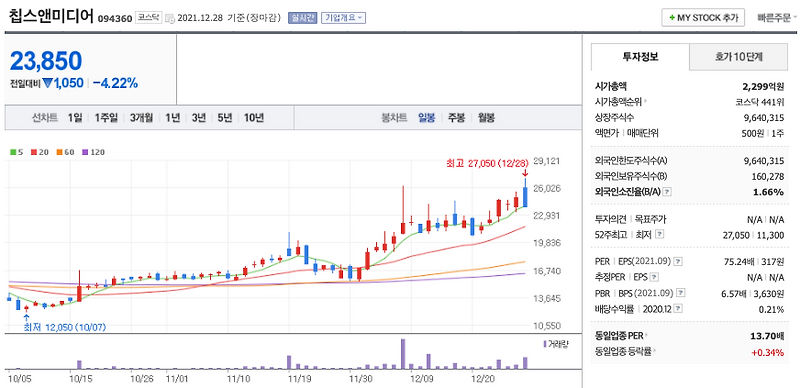The image size is (800, 388).
Task: Click the current price 23,850
Action: 46,61
